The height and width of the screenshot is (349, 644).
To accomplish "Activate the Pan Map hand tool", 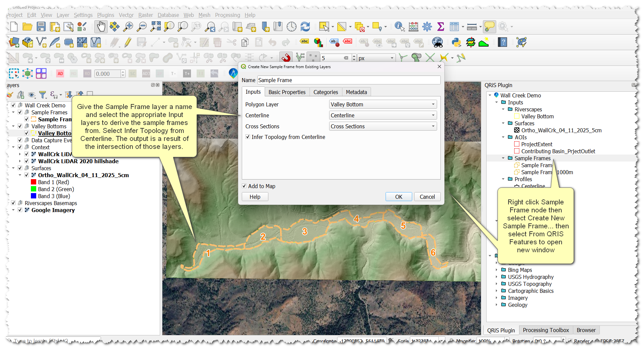I will click(x=101, y=27).
